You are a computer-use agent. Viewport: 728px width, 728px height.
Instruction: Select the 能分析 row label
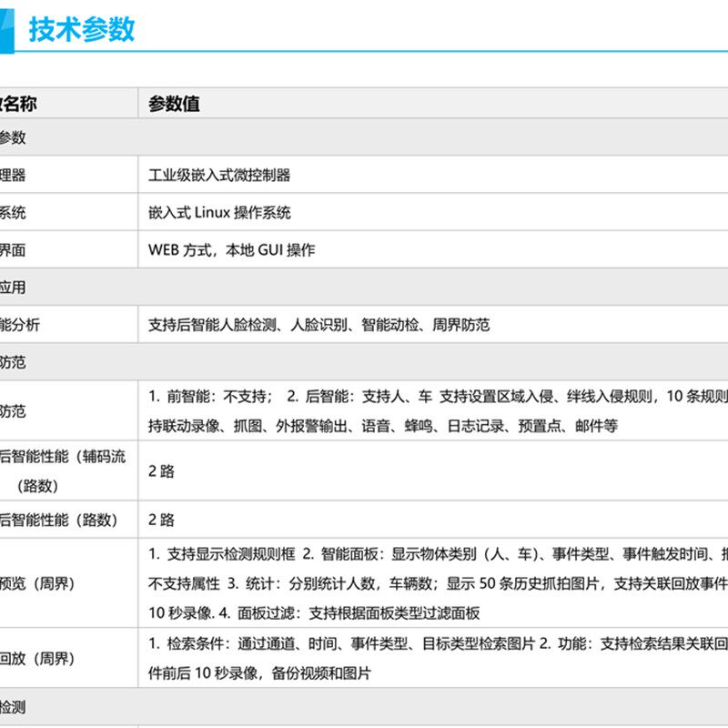pyautogui.click(x=20, y=325)
